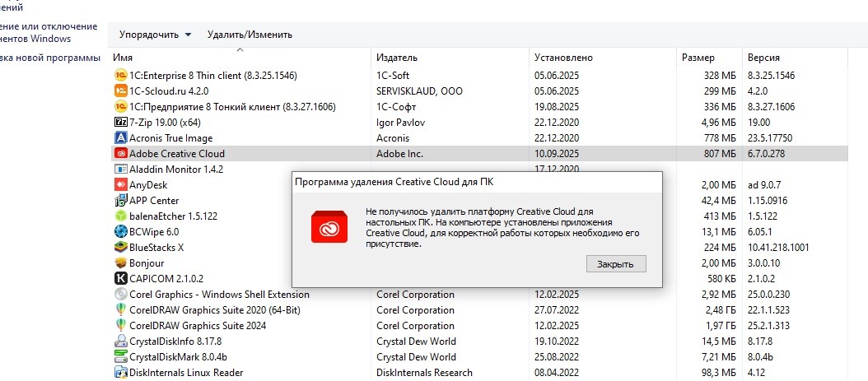Click the Creative Cloud logo in the dialog

point(329,227)
